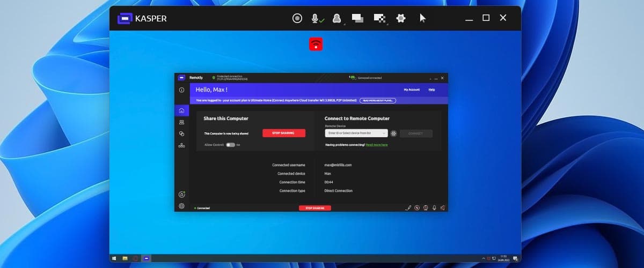Open the contacts icon in Remotly sidebar
644x268 pixels.
[181, 122]
